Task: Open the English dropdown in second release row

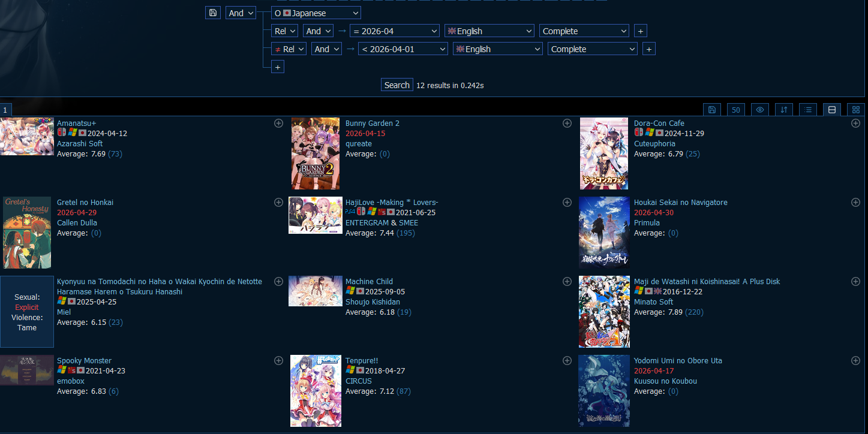Action: pos(497,49)
